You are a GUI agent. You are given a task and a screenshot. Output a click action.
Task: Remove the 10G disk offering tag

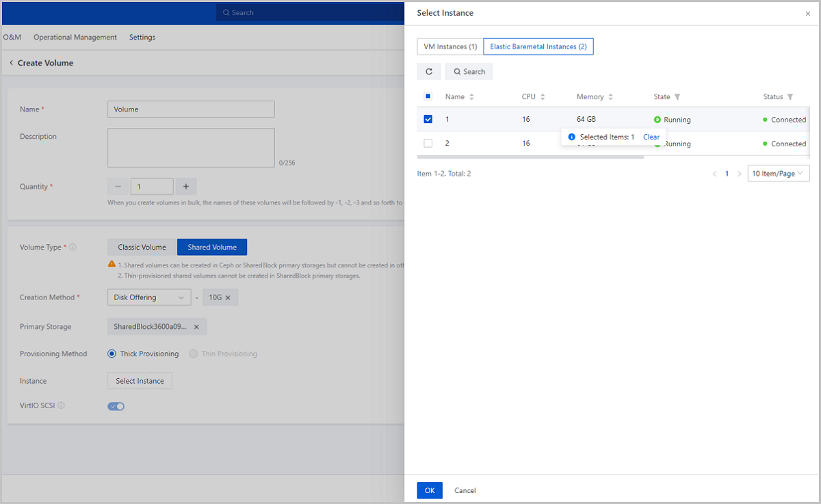tap(228, 298)
